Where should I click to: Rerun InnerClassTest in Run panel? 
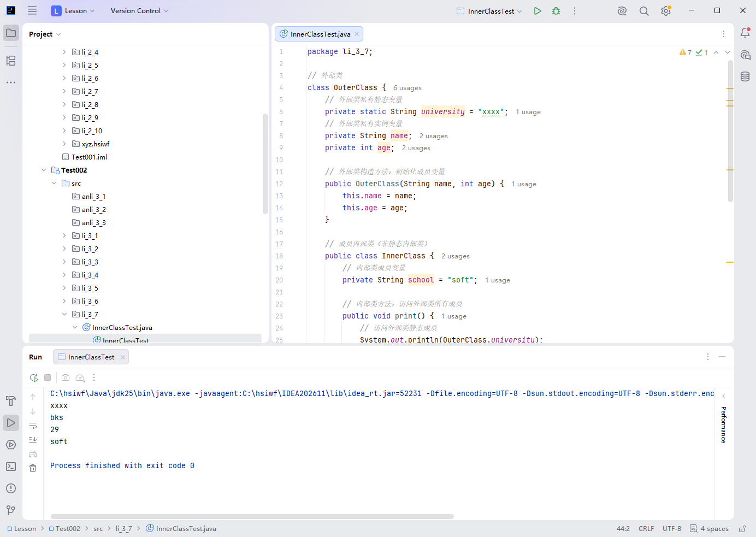(x=34, y=377)
